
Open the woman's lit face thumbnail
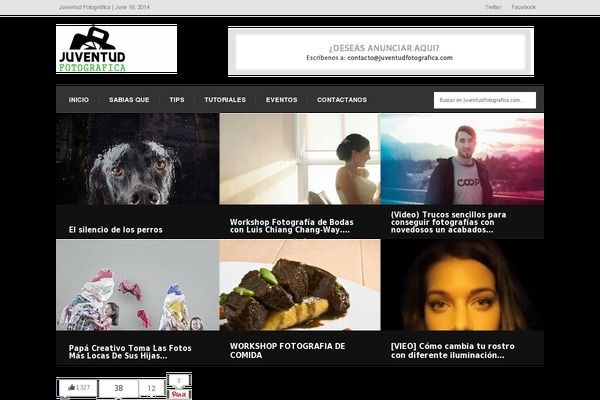point(462,285)
